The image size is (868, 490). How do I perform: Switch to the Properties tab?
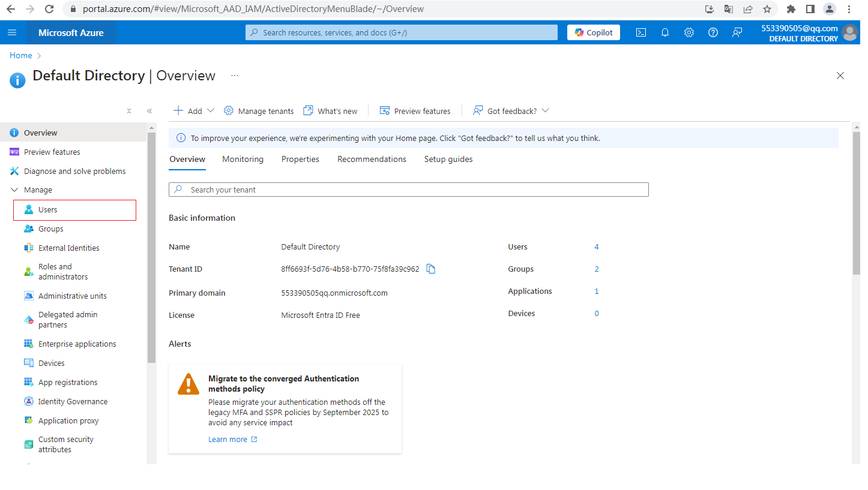click(x=300, y=159)
